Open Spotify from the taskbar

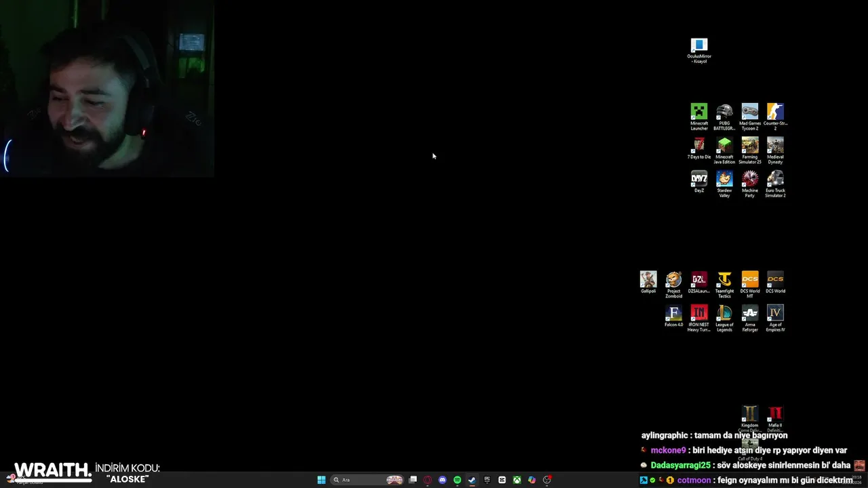(457, 480)
